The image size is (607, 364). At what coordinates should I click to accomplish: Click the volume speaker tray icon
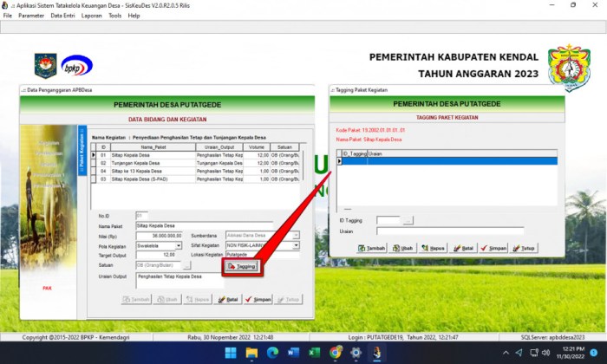tap(546, 353)
